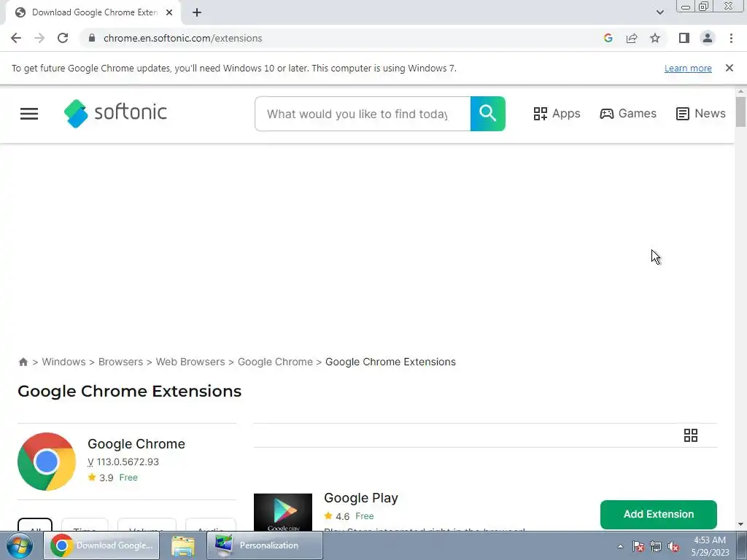Viewport: 747px width, 560px height.
Task: Open the Browsers breadcrumb link
Action: (120, 362)
